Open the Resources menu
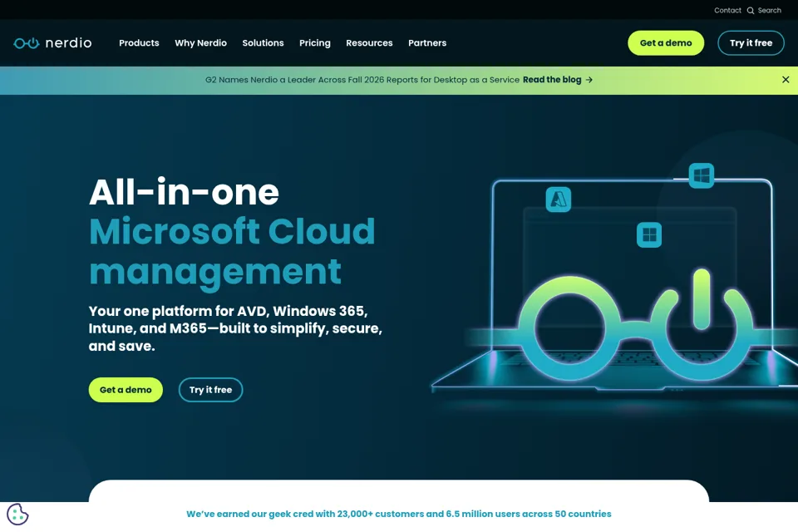 click(369, 42)
